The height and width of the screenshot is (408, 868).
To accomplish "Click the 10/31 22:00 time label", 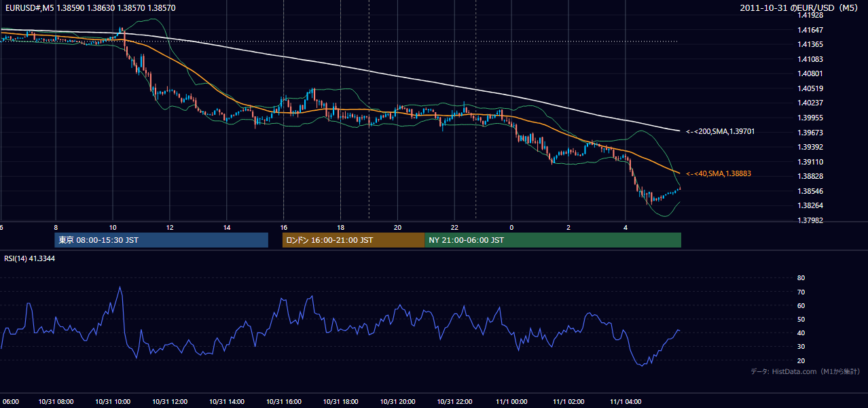I will 455,401.
